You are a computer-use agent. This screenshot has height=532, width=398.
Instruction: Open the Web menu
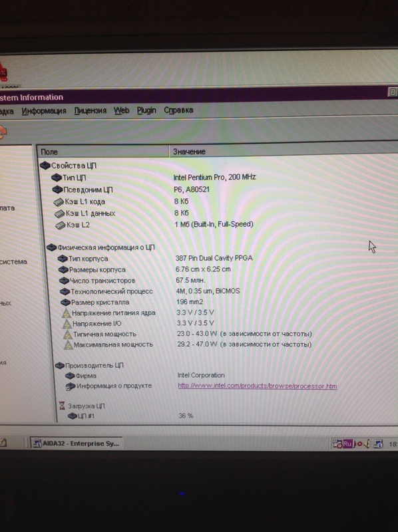(121, 110)
